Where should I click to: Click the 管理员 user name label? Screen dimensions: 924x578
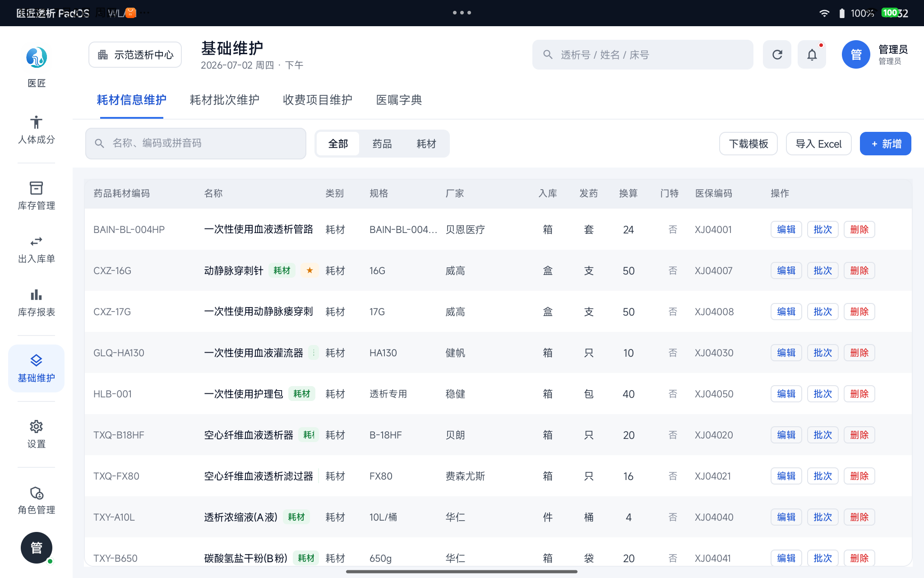893,49
